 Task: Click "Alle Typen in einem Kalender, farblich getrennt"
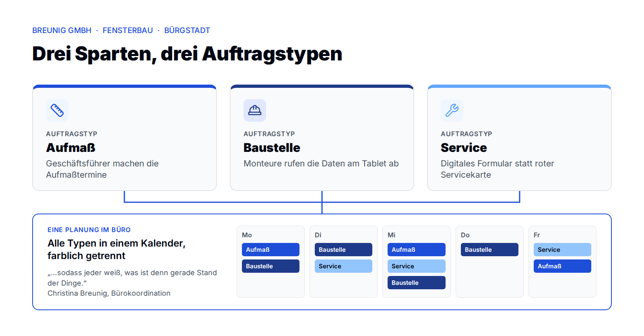116,249
